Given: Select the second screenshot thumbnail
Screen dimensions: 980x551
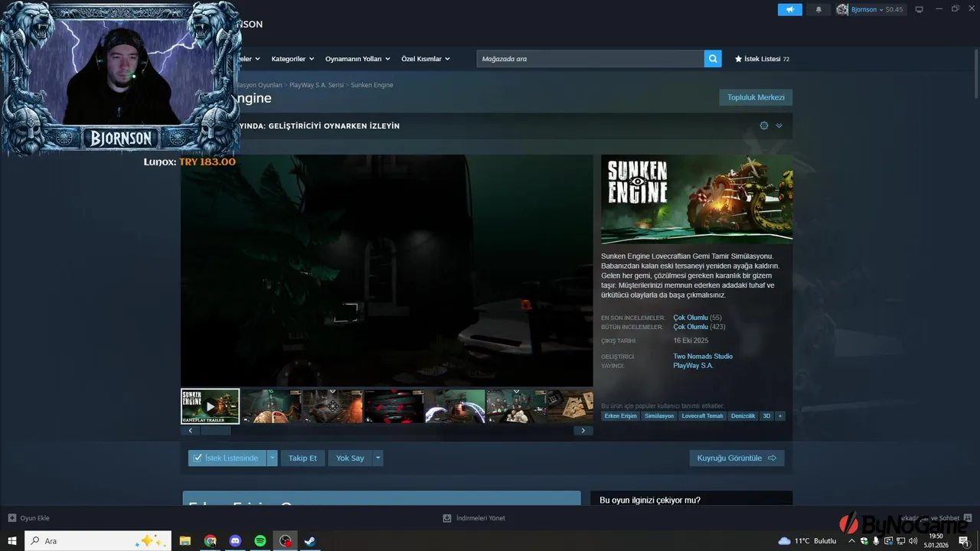Looking at the screenshot, I should tap(332, 406).
